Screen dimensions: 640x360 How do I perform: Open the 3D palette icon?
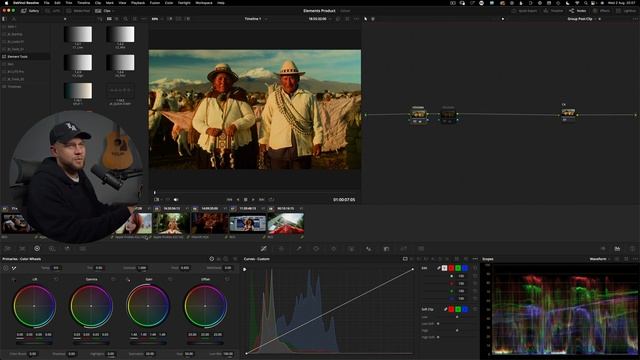[x=421, y=248]
